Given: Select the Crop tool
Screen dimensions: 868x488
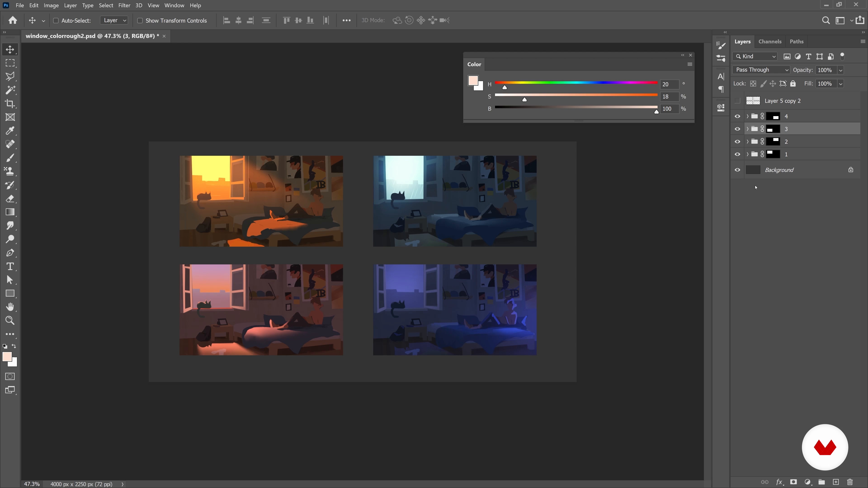Looking at the screenshot, I should coord(10,104).
